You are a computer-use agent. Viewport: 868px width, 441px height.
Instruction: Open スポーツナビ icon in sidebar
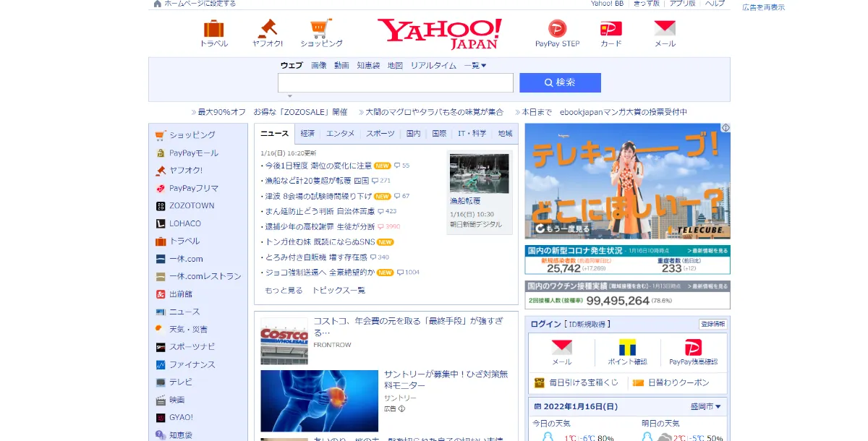click(161, 347)
